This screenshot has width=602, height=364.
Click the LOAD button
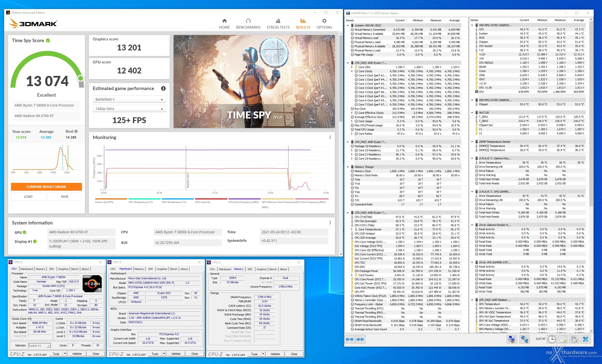tap(28, 197)
